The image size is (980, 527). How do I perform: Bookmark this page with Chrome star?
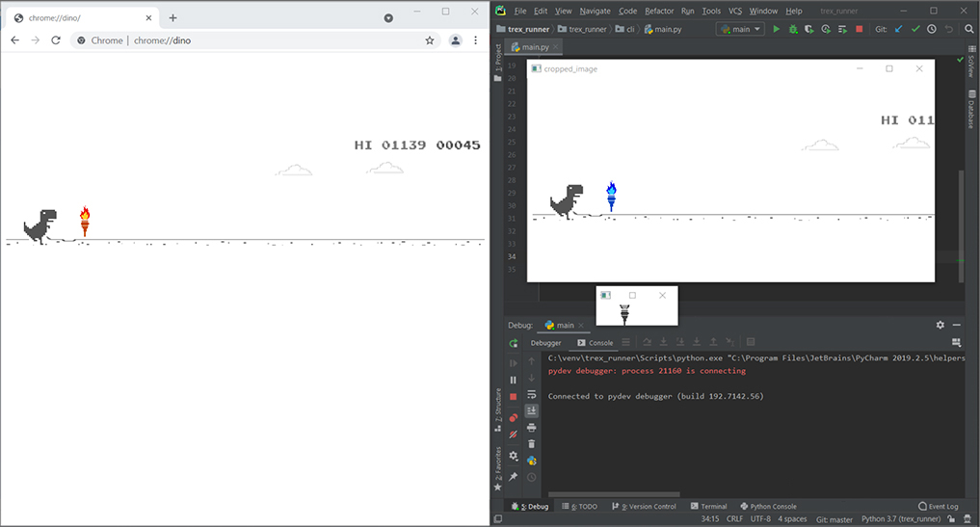click(430, 40)
